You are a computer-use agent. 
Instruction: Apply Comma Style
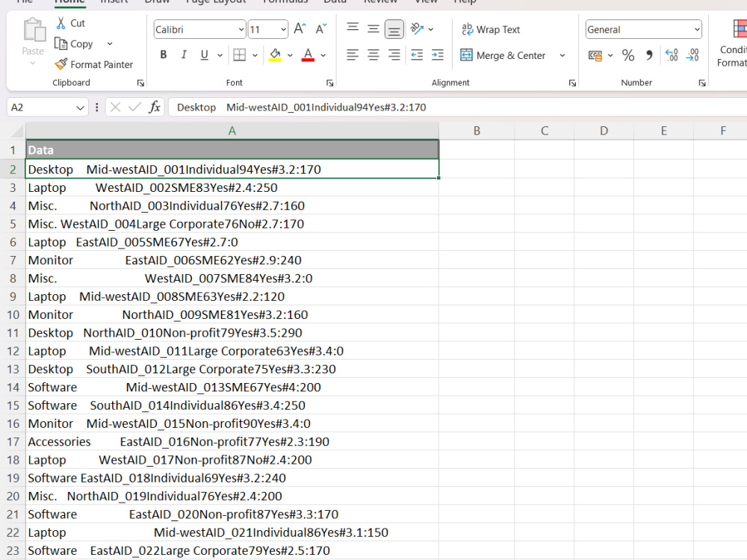coord(649,55)
